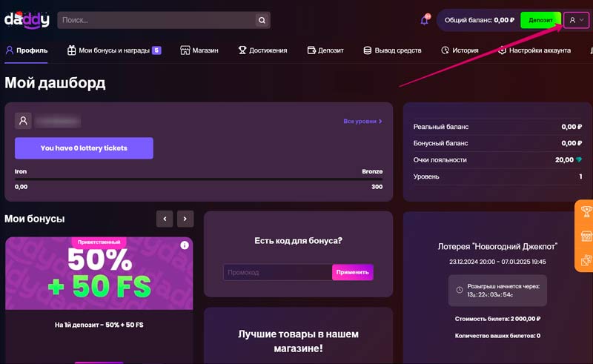
Task: Click the Реальный баланс label
Action: 441,127
